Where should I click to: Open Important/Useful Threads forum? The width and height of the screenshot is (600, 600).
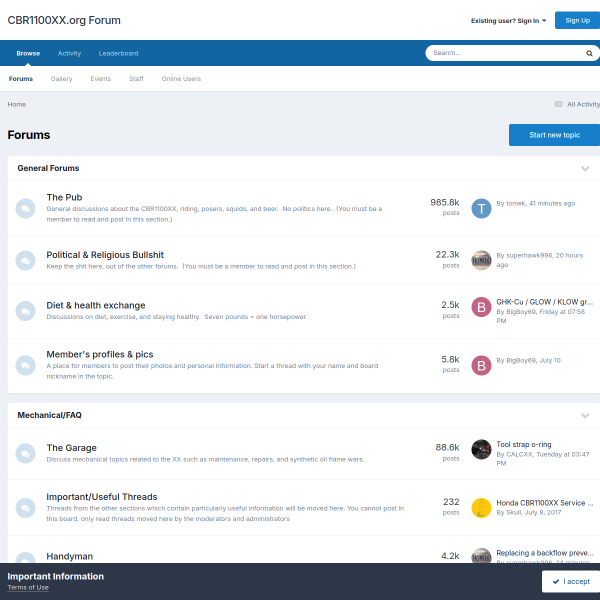(x=102, y=497)
